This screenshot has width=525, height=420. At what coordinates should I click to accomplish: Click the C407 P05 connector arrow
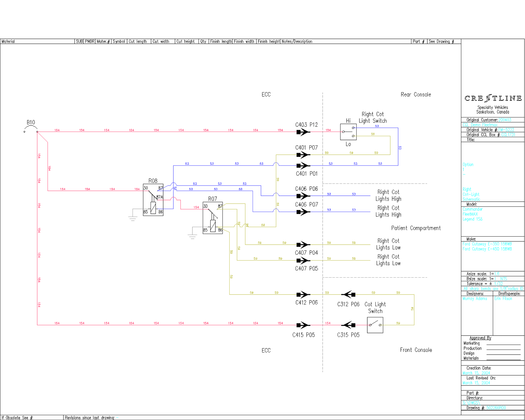303,260
